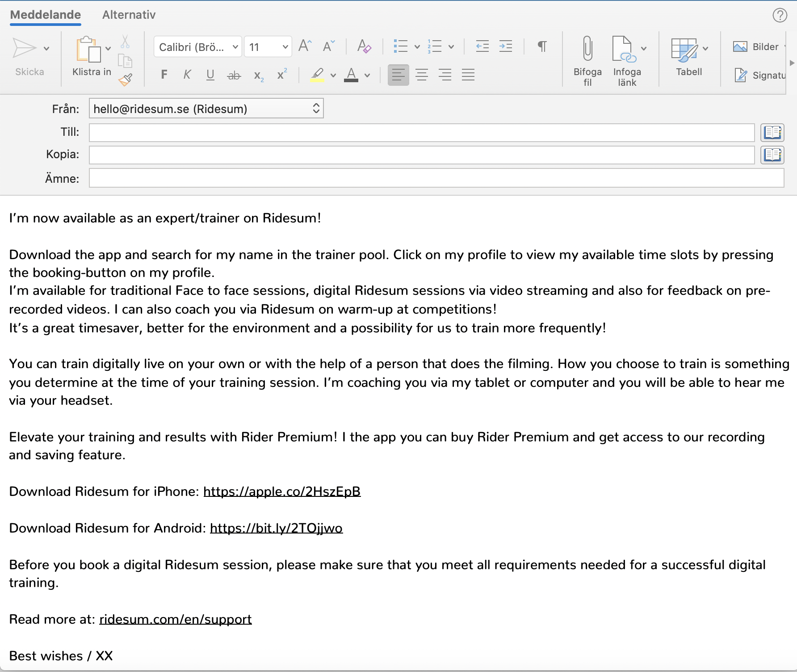Expand the ribbon overflow arrow at right
This screenshot has width=797, height=672.
(x=792, y=63)
